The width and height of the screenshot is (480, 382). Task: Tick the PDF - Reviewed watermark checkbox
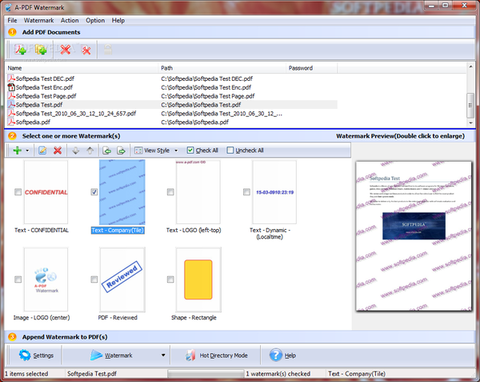(94, 279)
